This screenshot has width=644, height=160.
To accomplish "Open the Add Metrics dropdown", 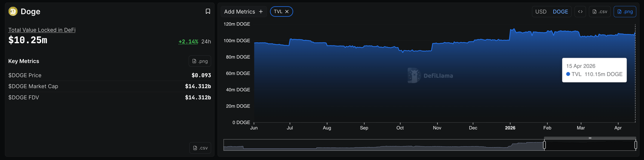I will coord(243,11).
